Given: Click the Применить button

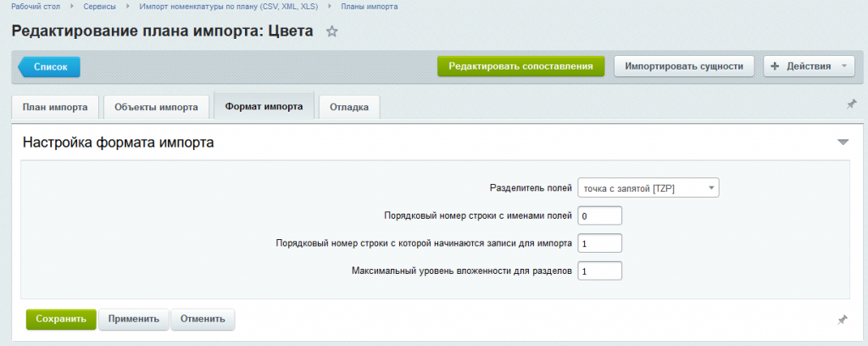Looking at the screenshot, I should 133,320.
